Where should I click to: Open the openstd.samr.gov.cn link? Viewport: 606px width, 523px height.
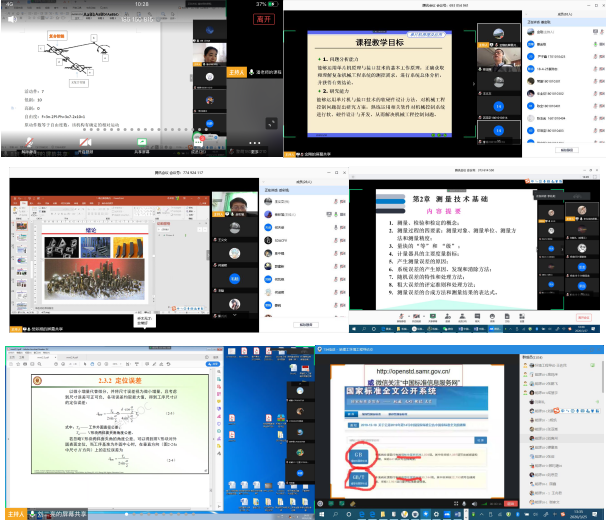(415, 371)
